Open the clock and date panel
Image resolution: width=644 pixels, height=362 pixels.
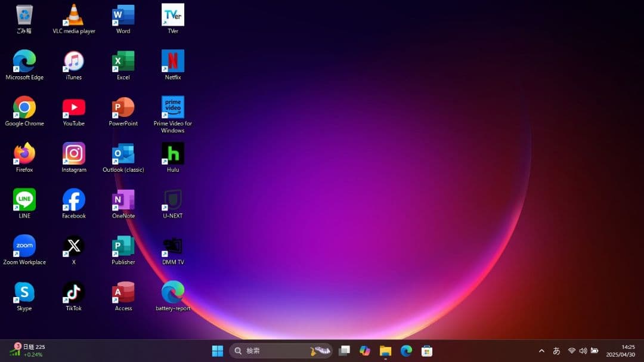tap(621, 351)
